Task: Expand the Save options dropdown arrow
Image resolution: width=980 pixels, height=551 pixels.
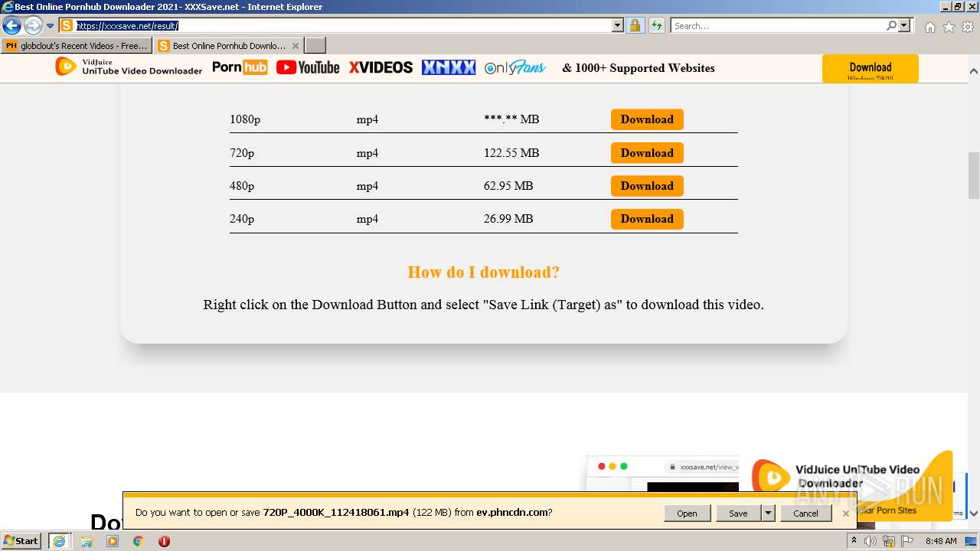Action: pos(768,514)
